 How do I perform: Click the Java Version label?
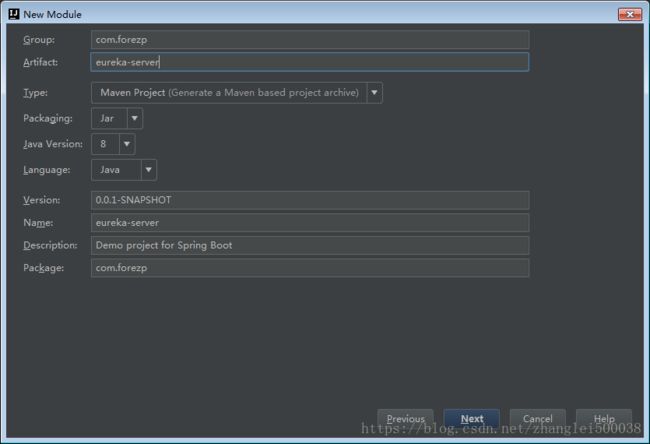click(x=53, y=144)
